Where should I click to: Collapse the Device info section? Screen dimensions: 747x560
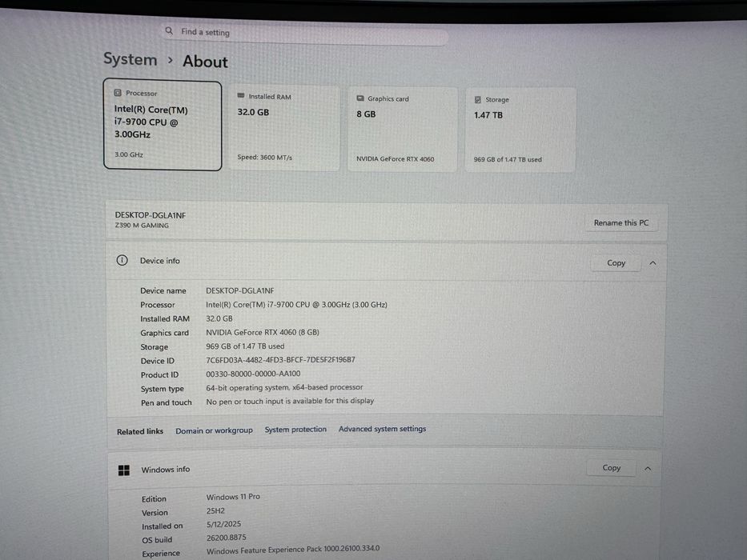[653, 263]
